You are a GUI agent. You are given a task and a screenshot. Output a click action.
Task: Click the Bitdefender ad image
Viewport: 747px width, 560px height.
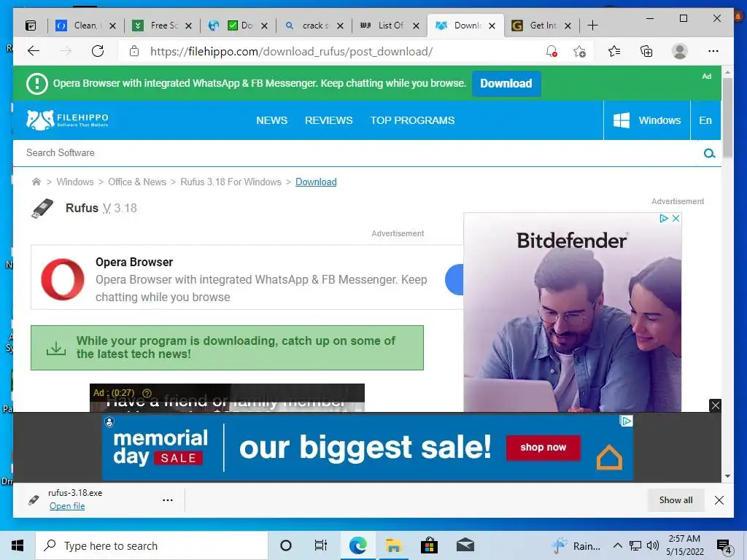coord(572,312)
